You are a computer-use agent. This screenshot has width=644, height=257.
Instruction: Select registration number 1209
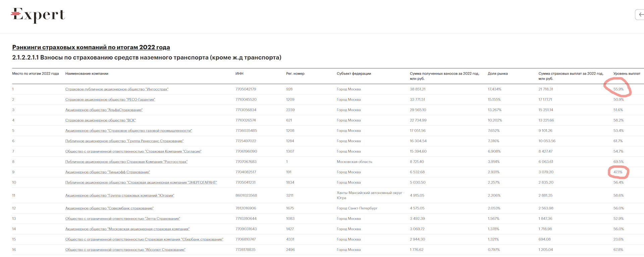pos(290,100)
